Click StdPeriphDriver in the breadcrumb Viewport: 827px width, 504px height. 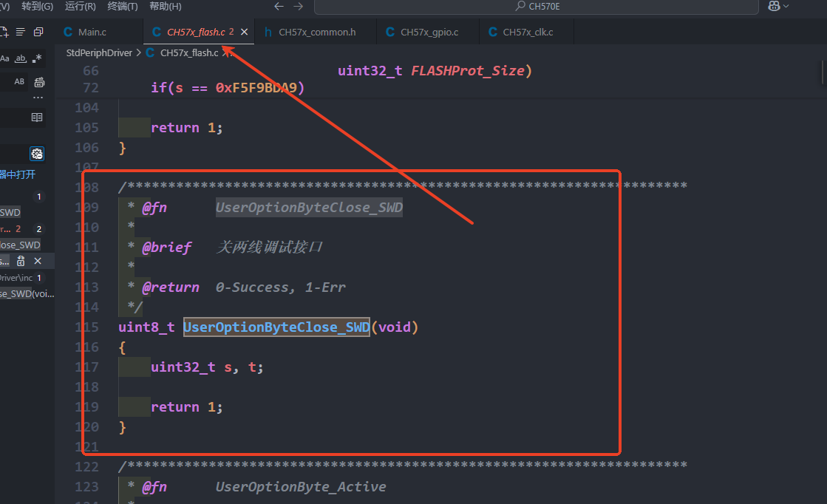(99, 52)
